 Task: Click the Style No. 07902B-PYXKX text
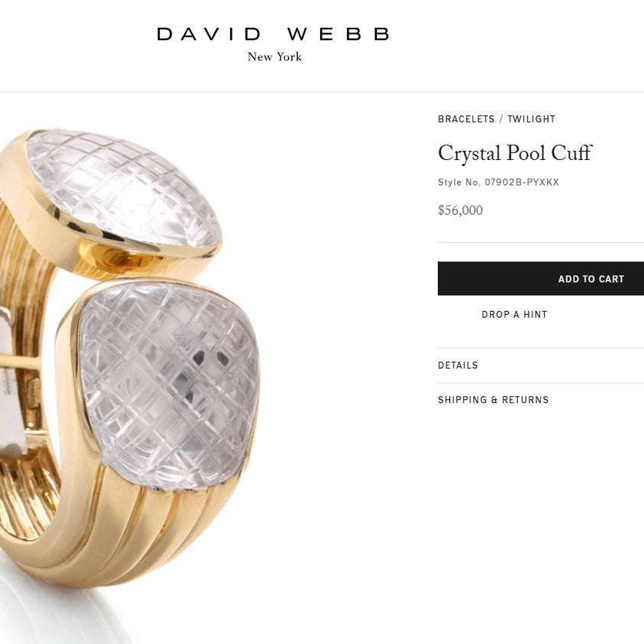pos(499,182)
